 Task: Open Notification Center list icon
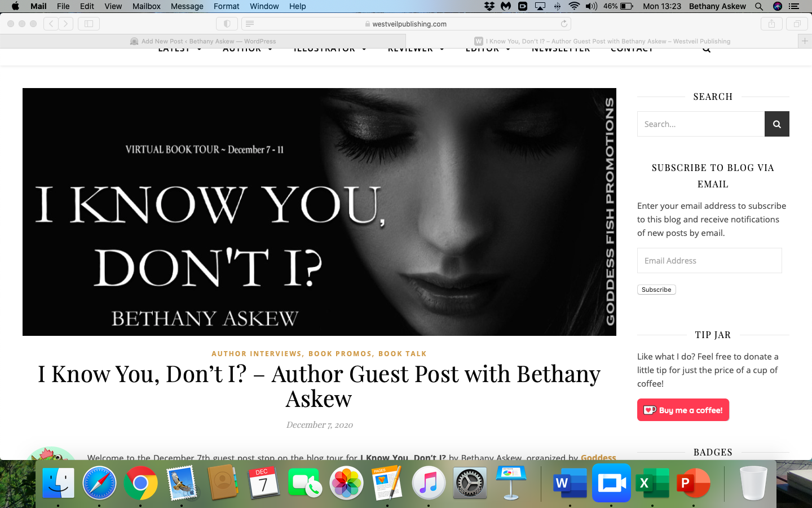click(794, 6)
